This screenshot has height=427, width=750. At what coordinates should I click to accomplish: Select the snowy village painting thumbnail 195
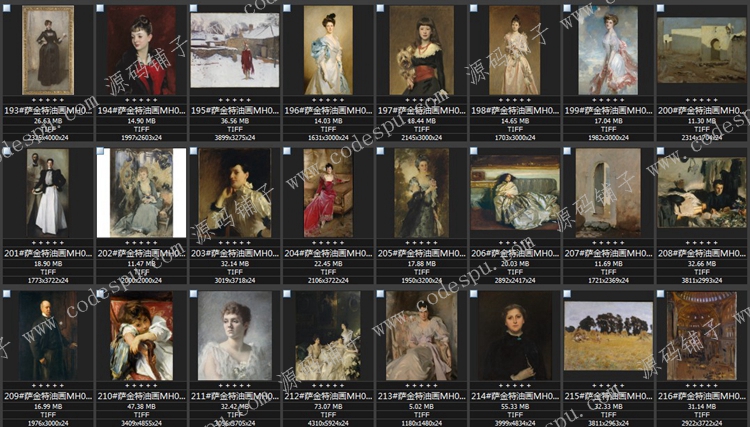pyautogui.click(x=235, y=50)
